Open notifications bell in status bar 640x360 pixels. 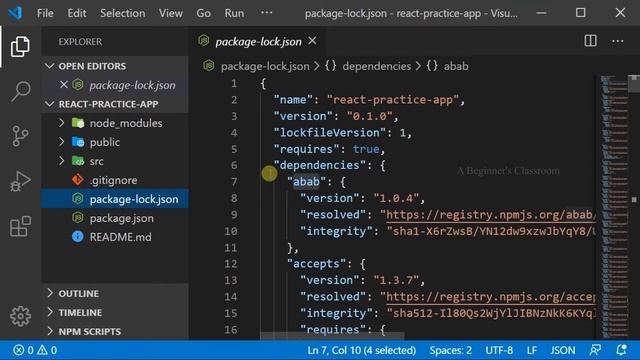click(x=621, y=350)
